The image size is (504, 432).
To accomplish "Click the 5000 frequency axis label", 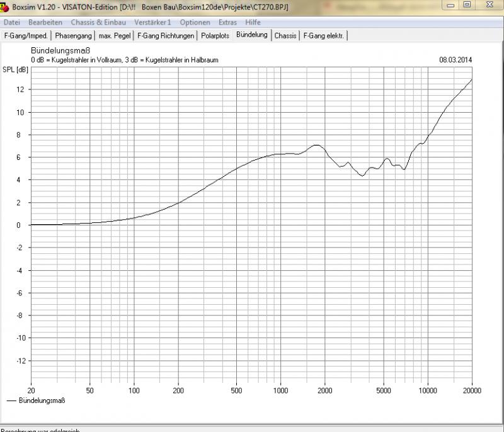I will coord(384,390).
